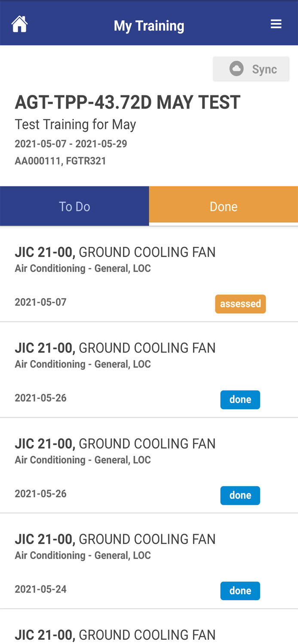Click the 2021-05-24 date label

click(41, 589)
